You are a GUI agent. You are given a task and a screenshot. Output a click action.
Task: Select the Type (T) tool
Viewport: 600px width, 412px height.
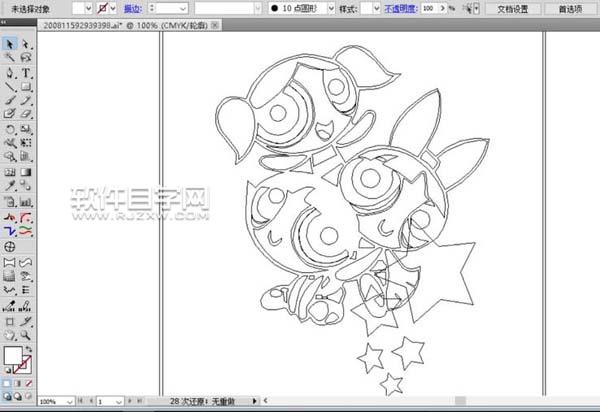coord(26,73)
